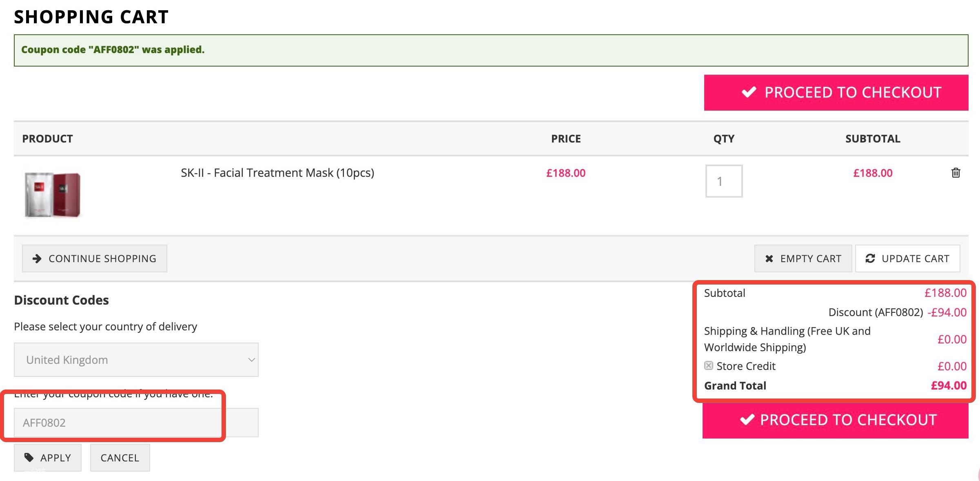This screenshot has height=481, width=980.
Task: Open the country of delivery dropdown
Action: point(136,360)
